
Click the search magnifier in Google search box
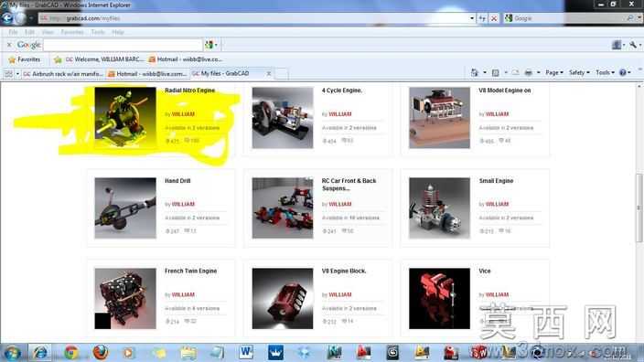(x=630, y=18)
